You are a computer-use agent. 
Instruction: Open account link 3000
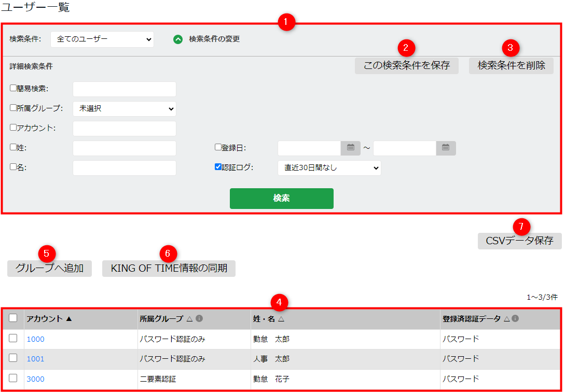pyautogui.click(x=36, y=379)
